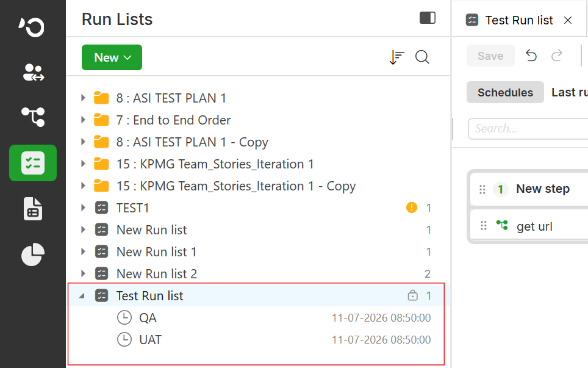Expand the New Run list 2 item
The width and height of the screenshot is (588, 368).
[83, 274]
